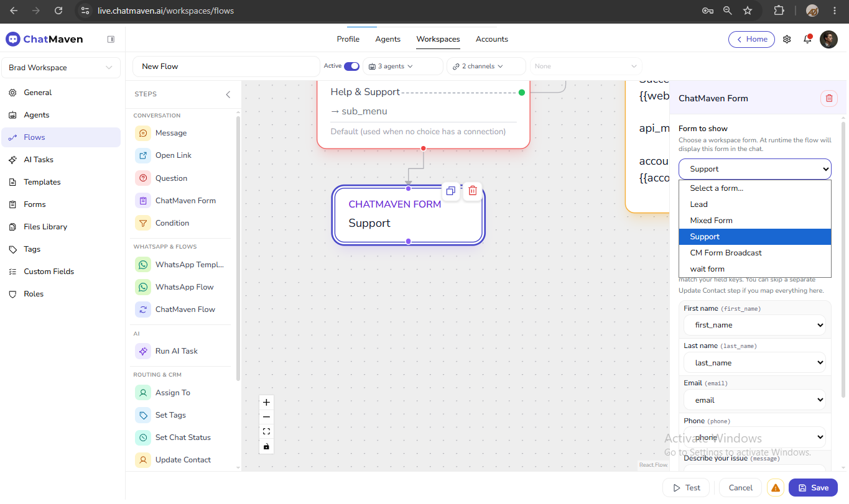Switch to the Agents top tab

(387, 39)
